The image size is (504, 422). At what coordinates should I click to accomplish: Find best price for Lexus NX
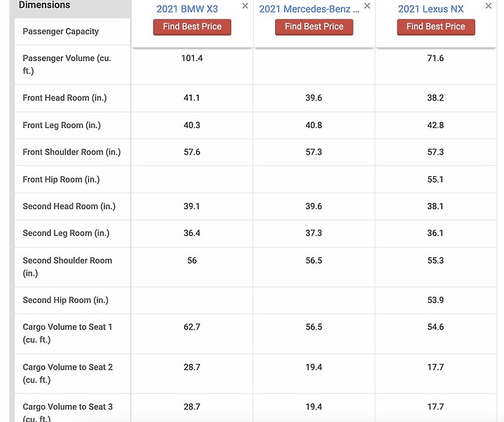click(435, 27)
